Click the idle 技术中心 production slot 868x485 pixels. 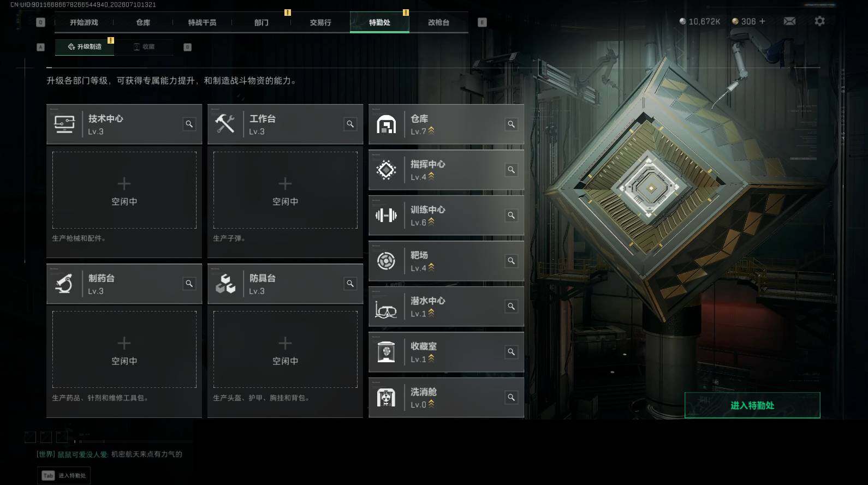click(124, 190)
